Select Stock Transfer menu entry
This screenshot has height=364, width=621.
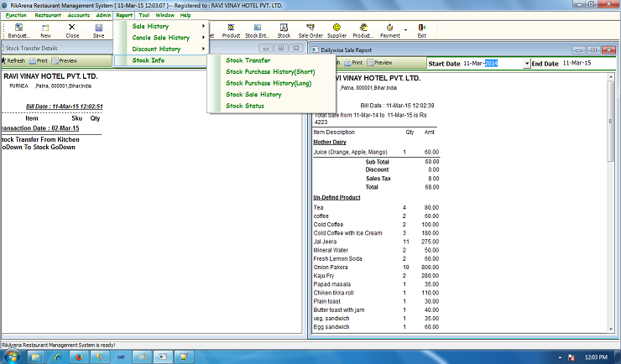click(x=248, y=60)
